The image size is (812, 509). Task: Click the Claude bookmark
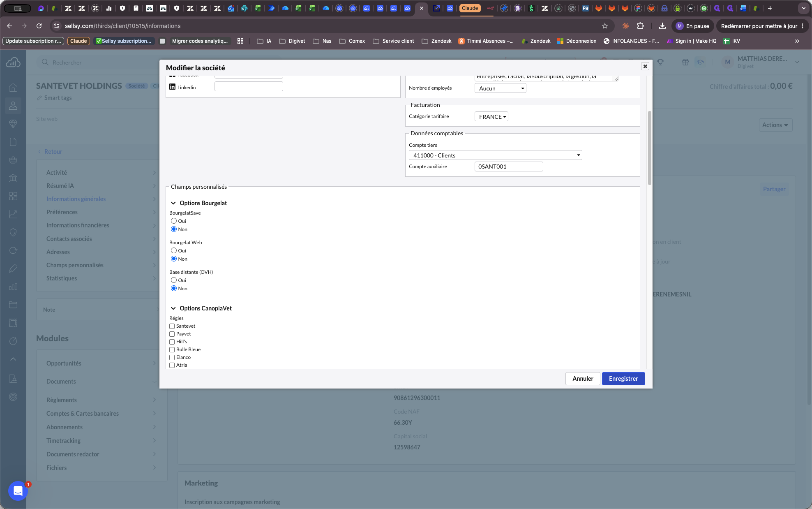coord(78,41)
